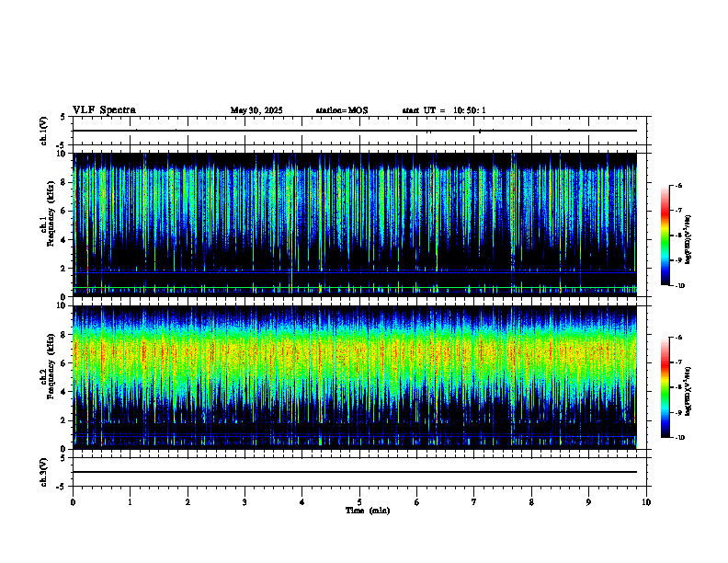The image size is (728, 563).
Task: Select the "start UT = 10:50: 1" text
Action: tap(444, 110)
